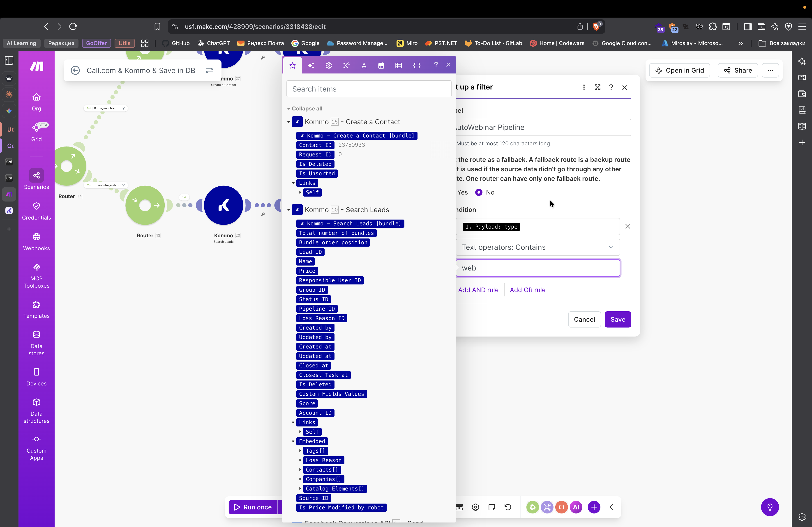812x527 pixels.
Task: Go back using the scenario back arrow
Action: click(75, 71)
